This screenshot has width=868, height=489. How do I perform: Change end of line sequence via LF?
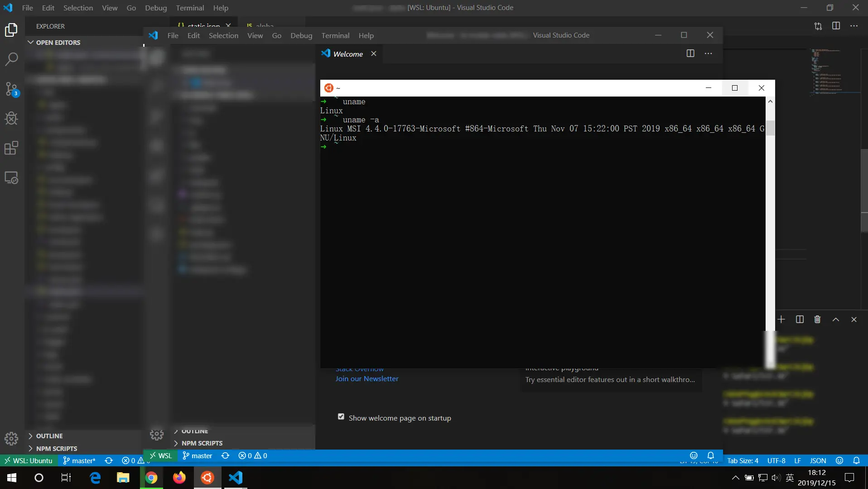[x=798, y=461]
